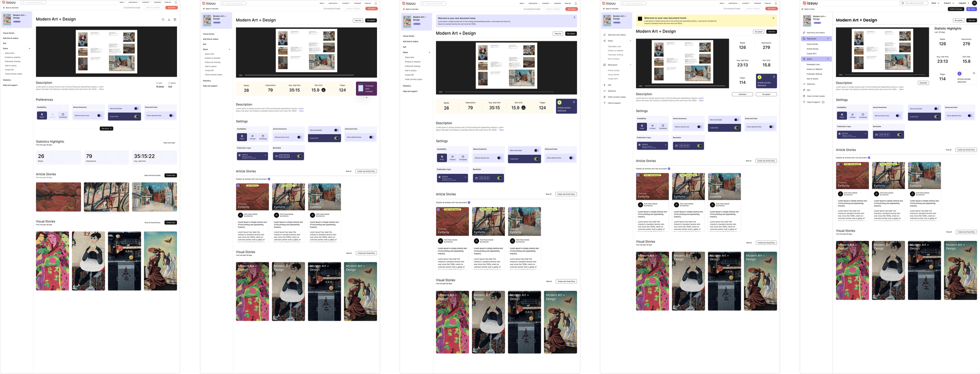Open the Publication type dropdown in the second mockup

[252, 156]
